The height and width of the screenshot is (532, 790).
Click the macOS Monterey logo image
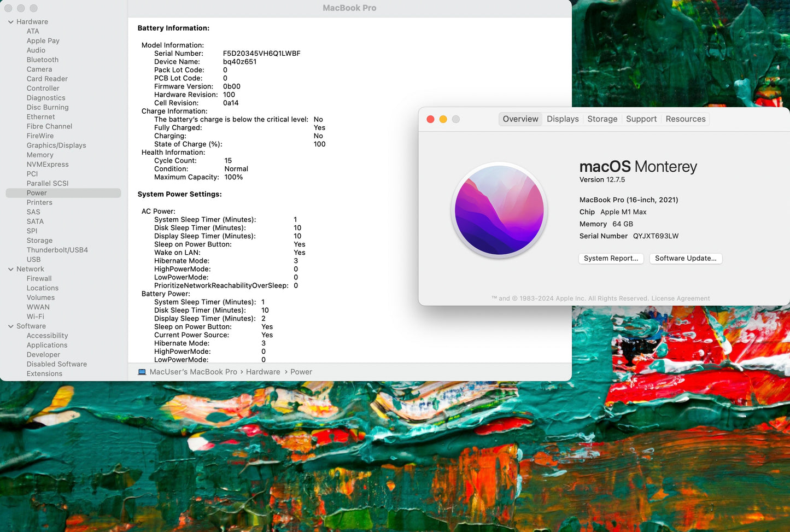coord(499,211)
